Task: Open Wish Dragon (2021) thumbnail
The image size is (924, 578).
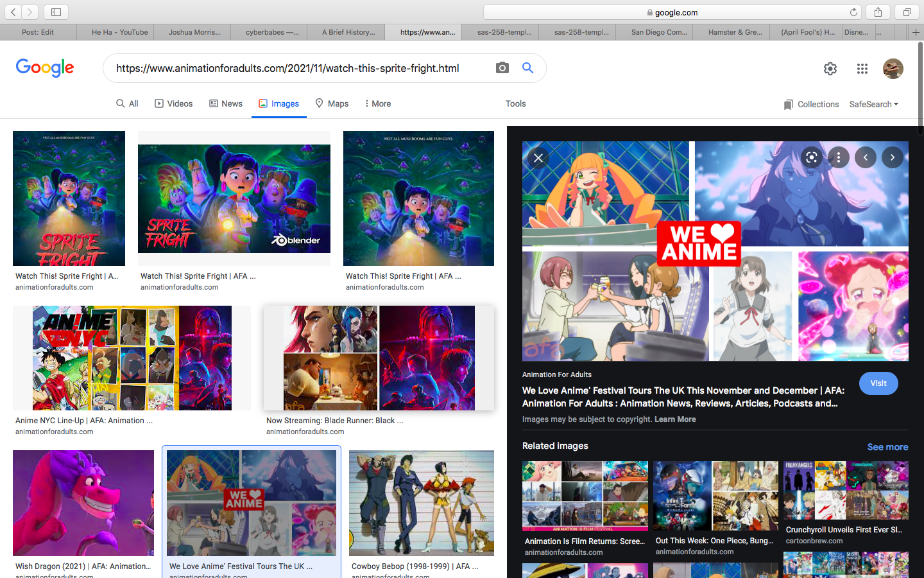Action: tap(83, 503)
